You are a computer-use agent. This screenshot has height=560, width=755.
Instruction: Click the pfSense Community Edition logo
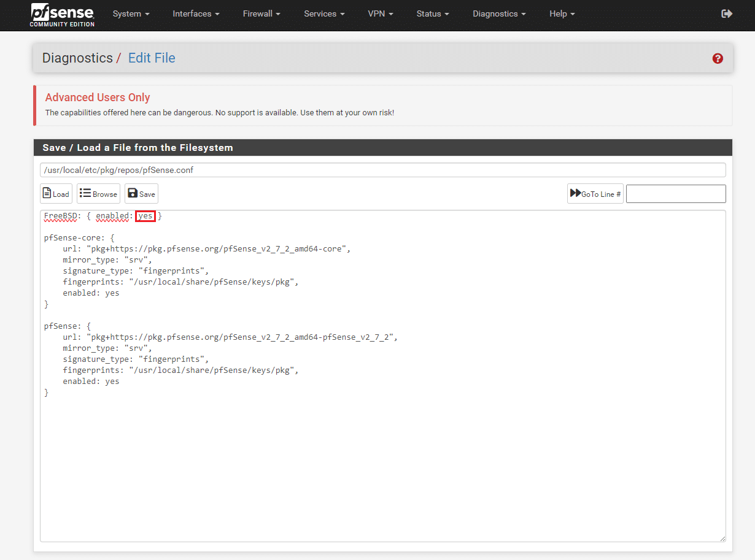[x=62, y=15]
